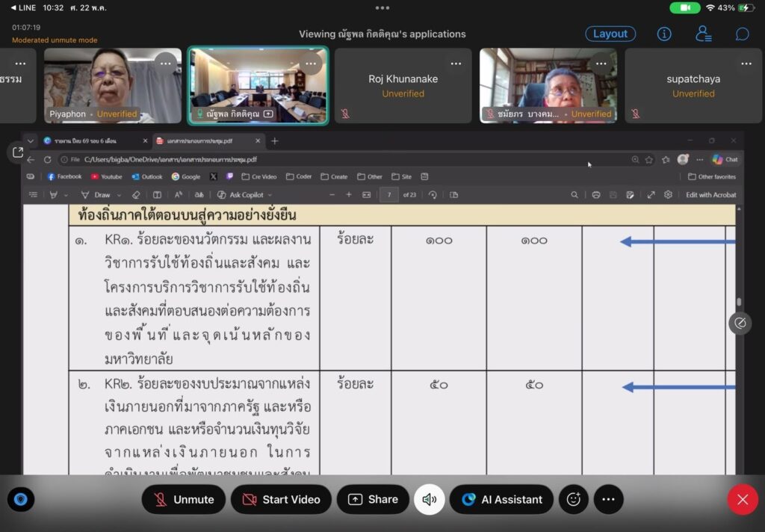The height and width of the screenshot is (532, 765).
Task: Select Piyaphon's video thumbnail
Action: (x=113, y=85)
